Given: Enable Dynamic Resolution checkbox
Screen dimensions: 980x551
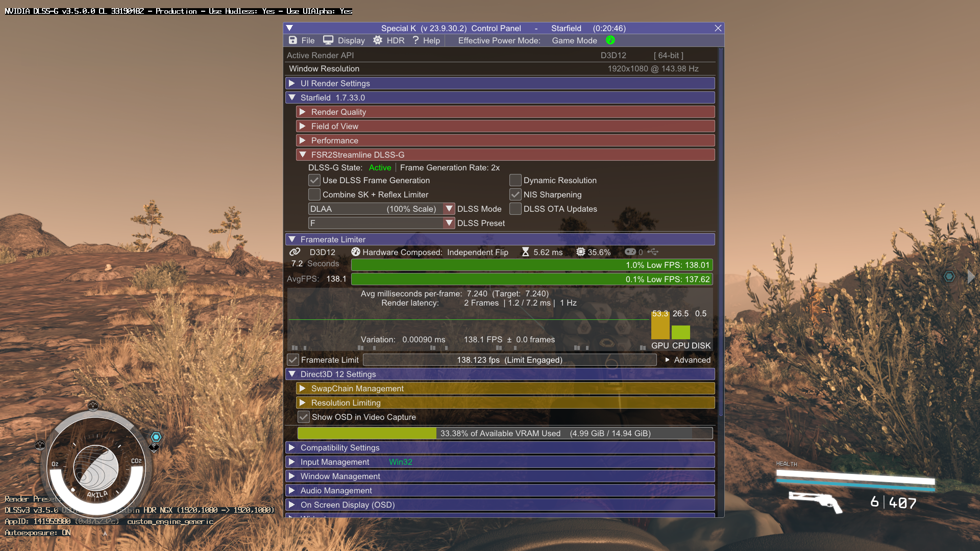Looking at the screenshot, I should 516,181.
